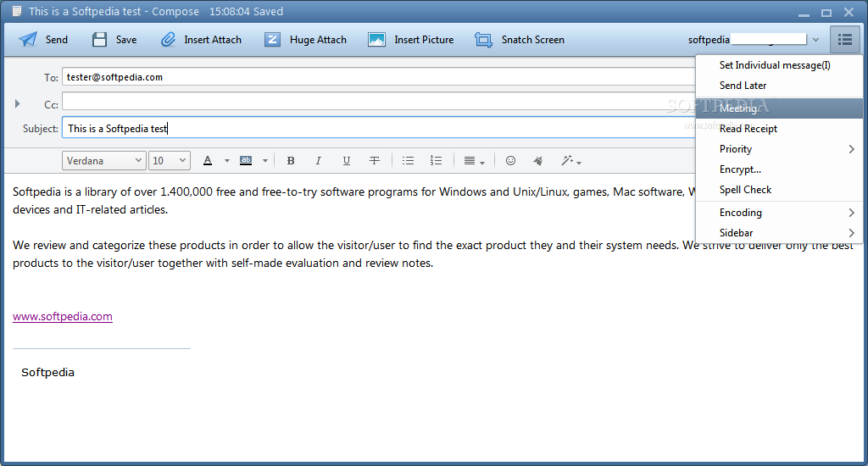Toggle strikethrough formatting
The height and width of the screenshot is (466, 868).
coord(375,160)
